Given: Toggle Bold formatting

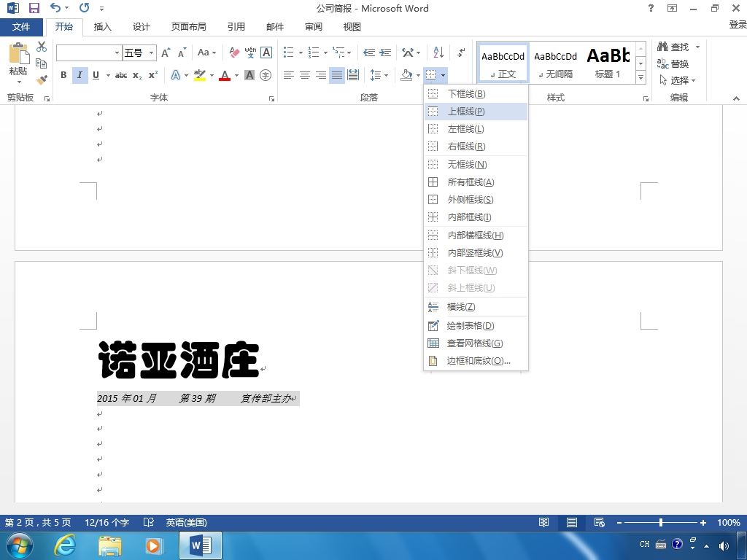Looking at the screenshot, I should coord(63,75).
